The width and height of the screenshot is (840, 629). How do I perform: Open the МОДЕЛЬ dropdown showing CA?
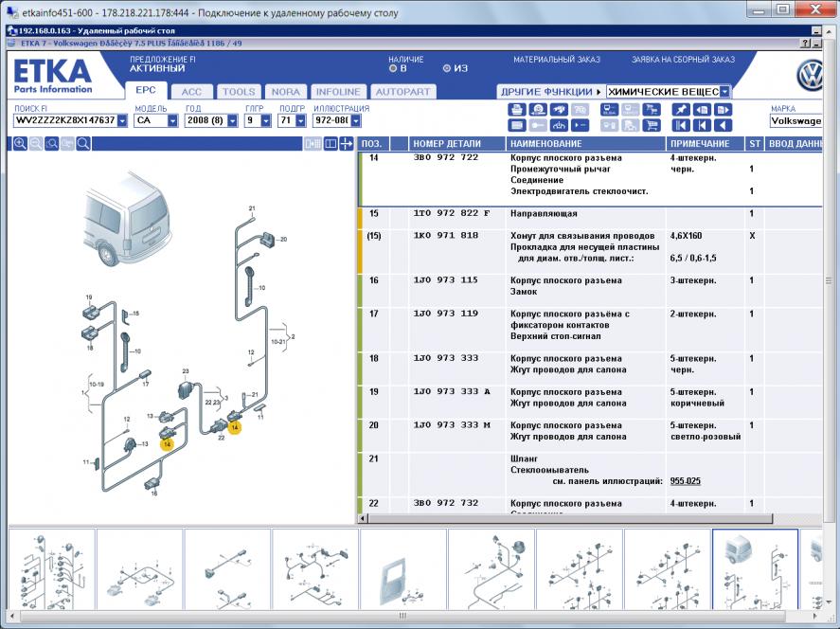pos(172,120)
